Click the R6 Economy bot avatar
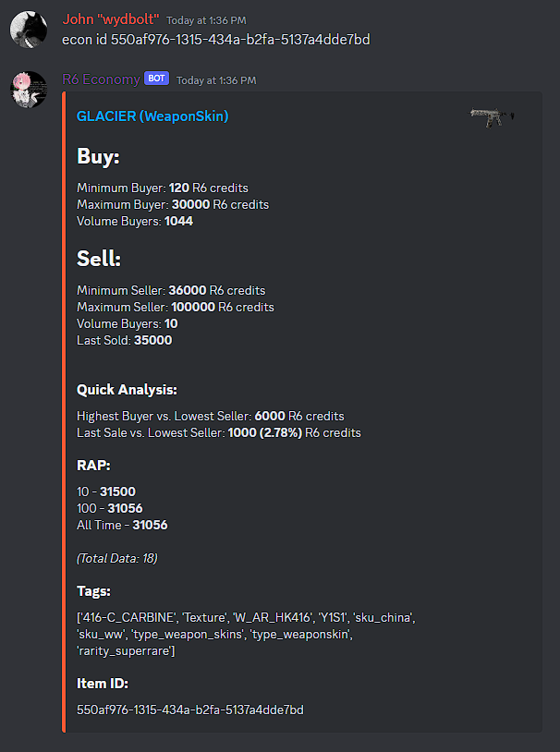This screenshot has height=752, width=560. click(29, 90)
